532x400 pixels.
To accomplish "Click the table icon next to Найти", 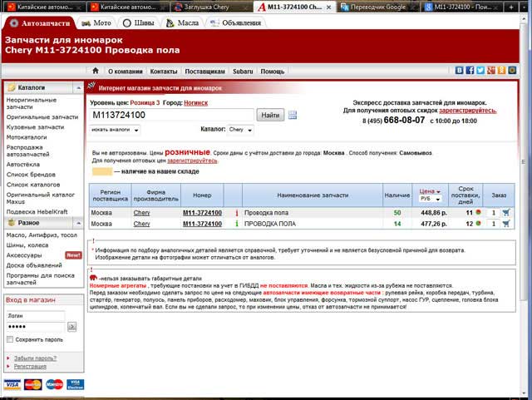I will click(293, 115).
